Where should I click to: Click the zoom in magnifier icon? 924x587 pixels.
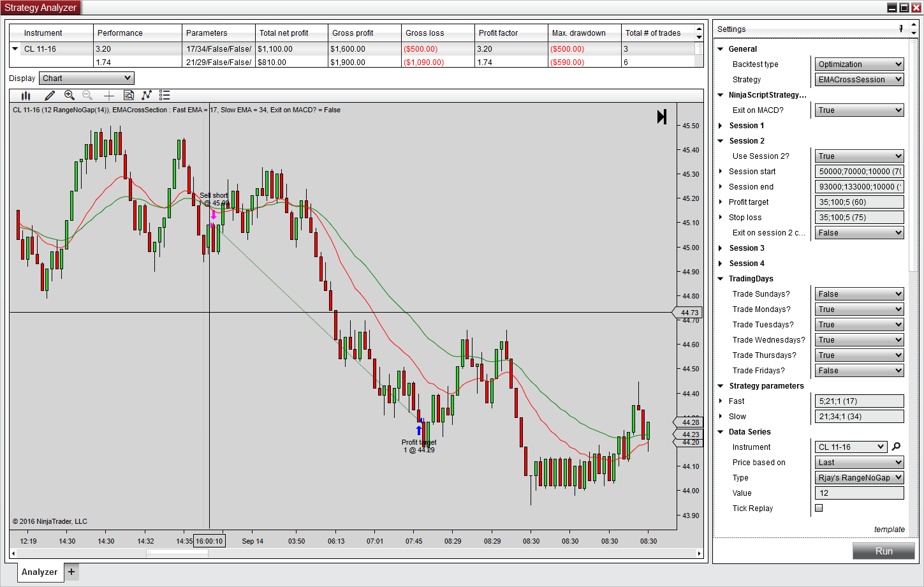pyautogui.click(x=70, y=96)
